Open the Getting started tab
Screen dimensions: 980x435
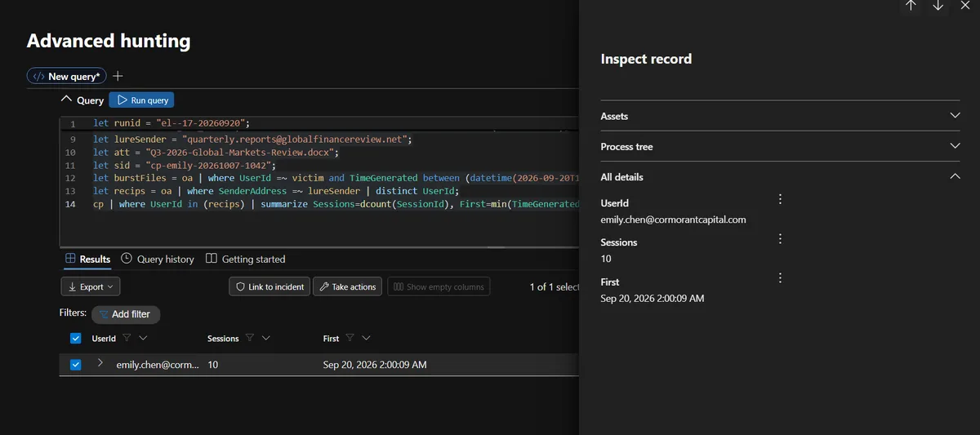tap(245, 259)
